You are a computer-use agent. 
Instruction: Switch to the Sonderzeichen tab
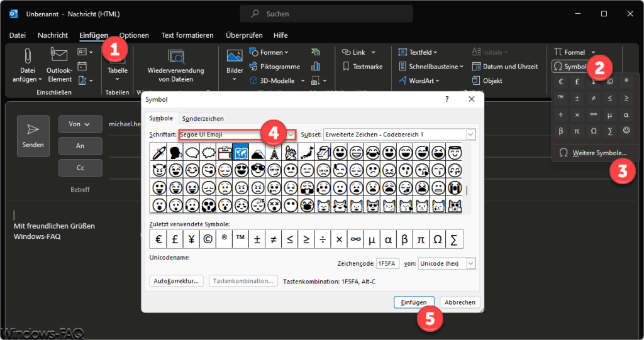tap(203, 119)
